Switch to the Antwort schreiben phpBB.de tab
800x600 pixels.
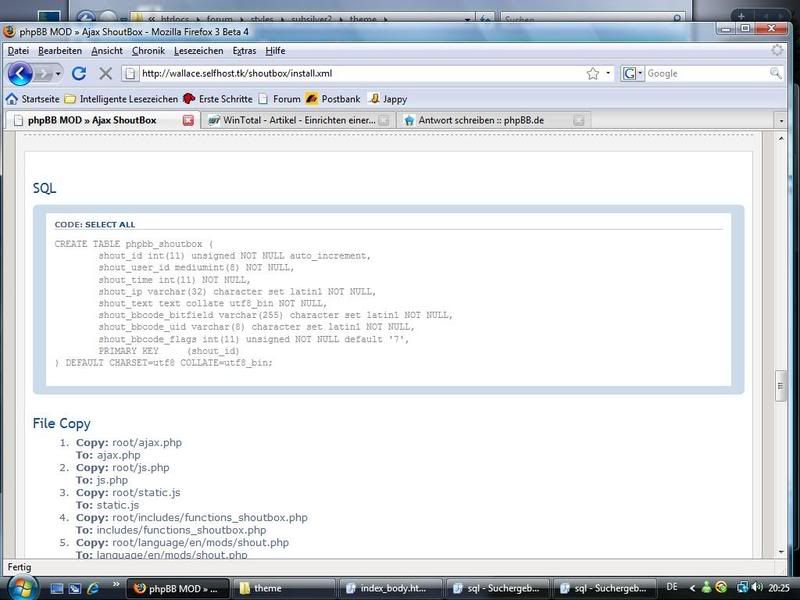coord(494,120)
